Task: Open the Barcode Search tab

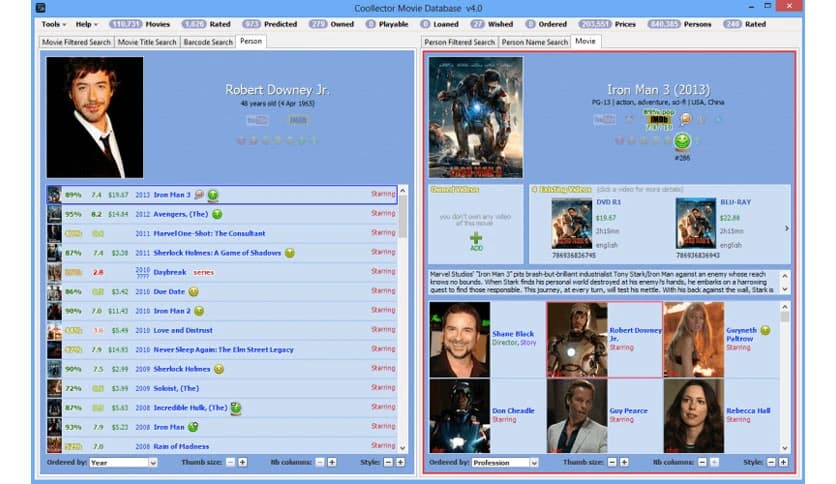Action: (208, 42)
